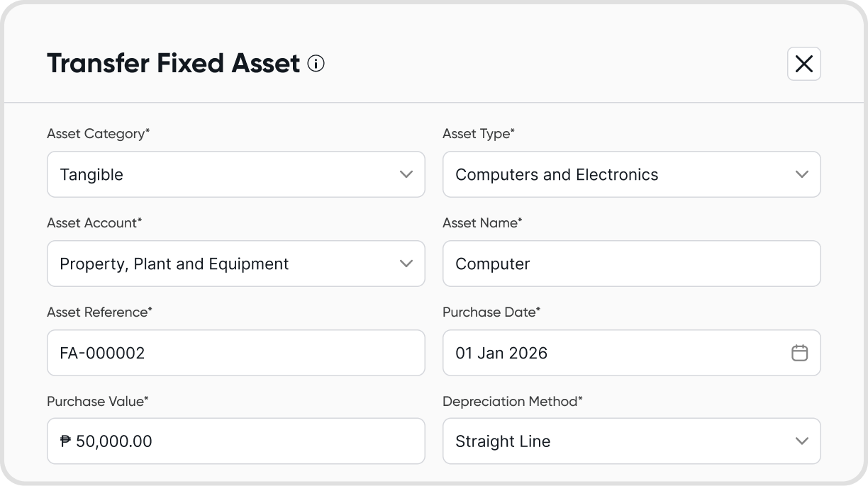868x486 pixels.
Task: Click the Transfer Fixed Asset title
Action: point(174,64)
